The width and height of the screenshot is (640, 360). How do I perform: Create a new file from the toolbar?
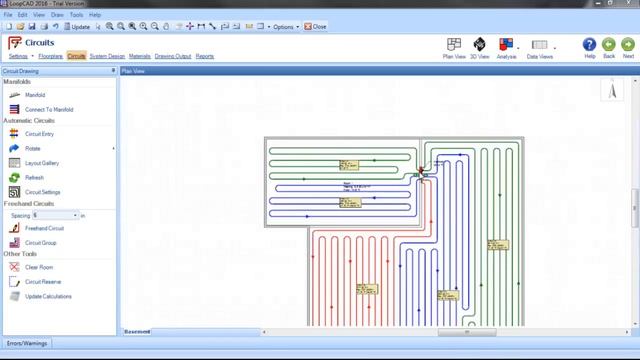[x=9, y=27]
